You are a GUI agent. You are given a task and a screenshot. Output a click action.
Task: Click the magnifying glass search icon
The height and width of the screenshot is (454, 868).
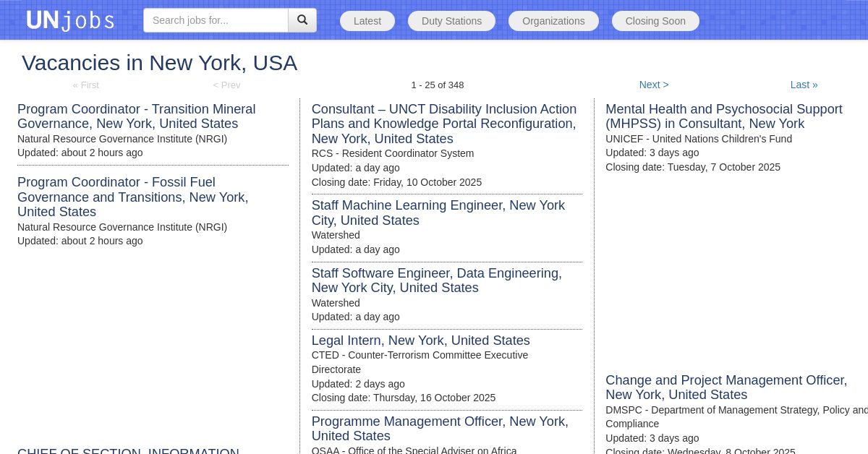[x=302, y=20]
